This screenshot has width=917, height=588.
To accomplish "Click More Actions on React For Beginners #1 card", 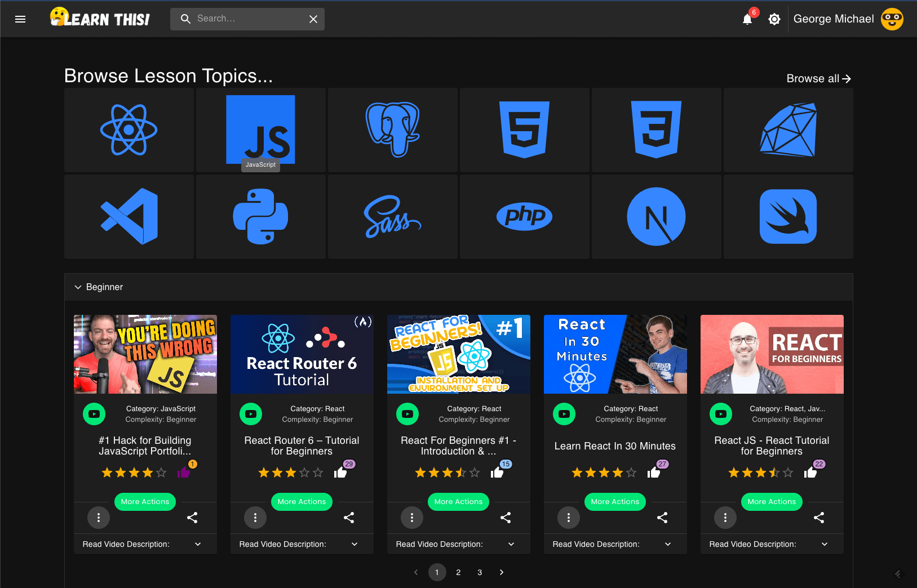I will pyautogui.click(x=458, y=502).
